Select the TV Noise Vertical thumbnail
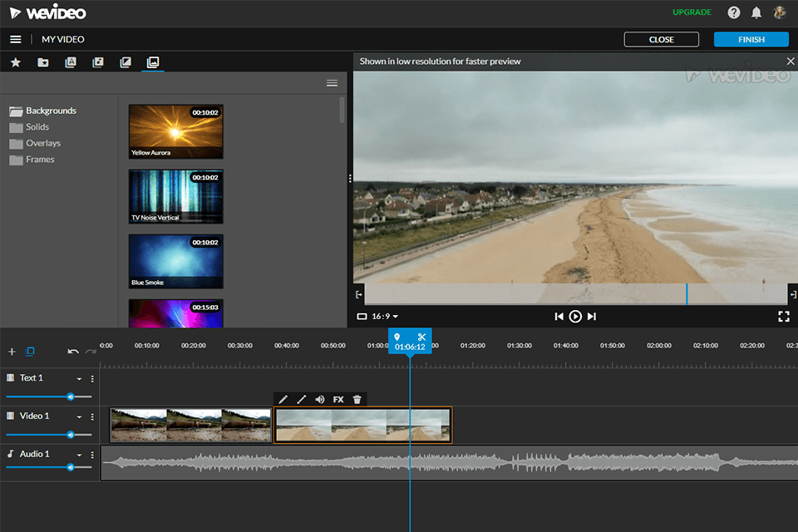Image resolution: width=798 pixels, height=532 pixels. pos(175,196)
